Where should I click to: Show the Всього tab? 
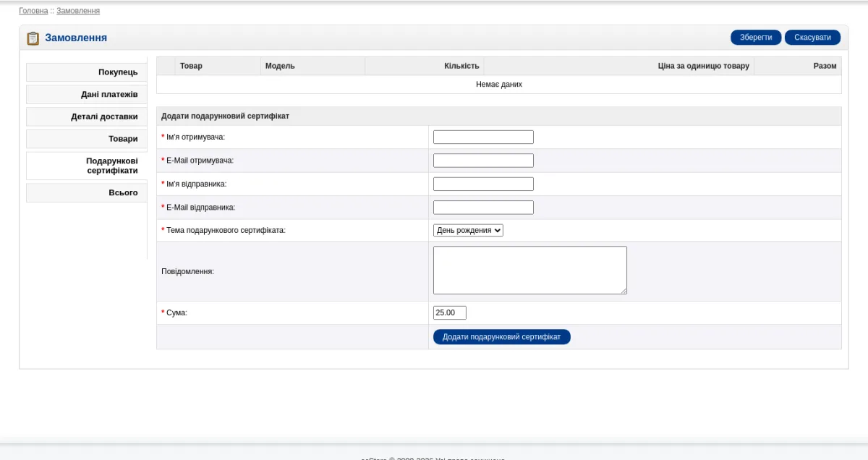[86, 192]
